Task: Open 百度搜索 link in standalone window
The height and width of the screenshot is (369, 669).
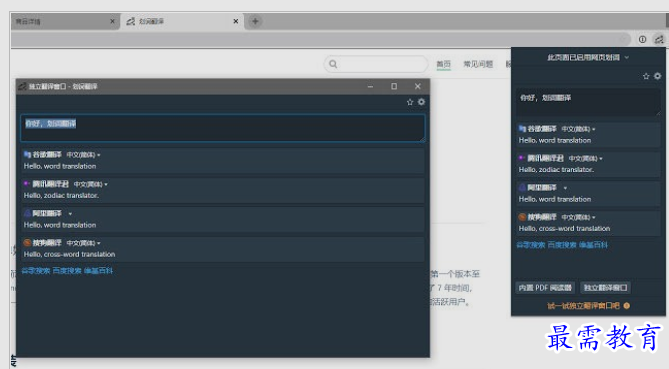Action: coord(67,271)
